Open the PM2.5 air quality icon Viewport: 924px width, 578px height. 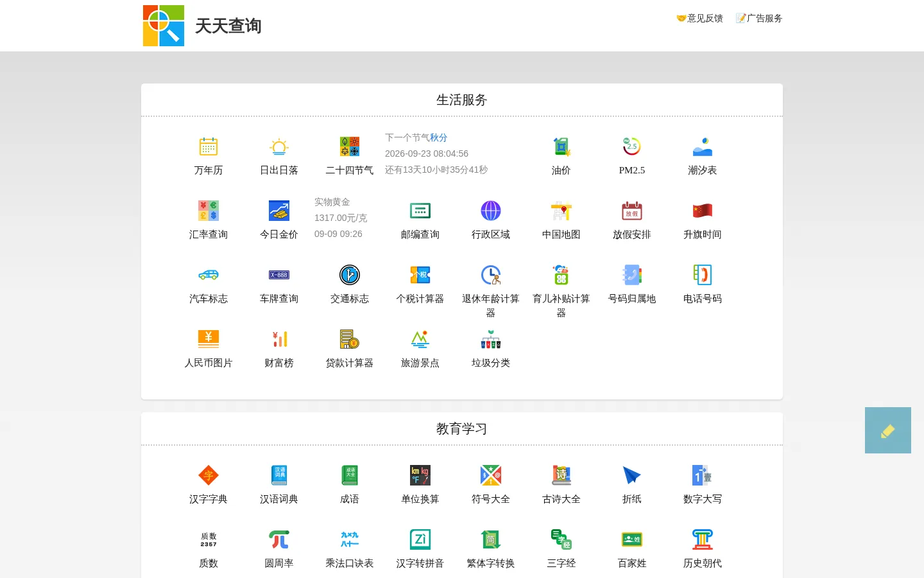click(632, 146)
